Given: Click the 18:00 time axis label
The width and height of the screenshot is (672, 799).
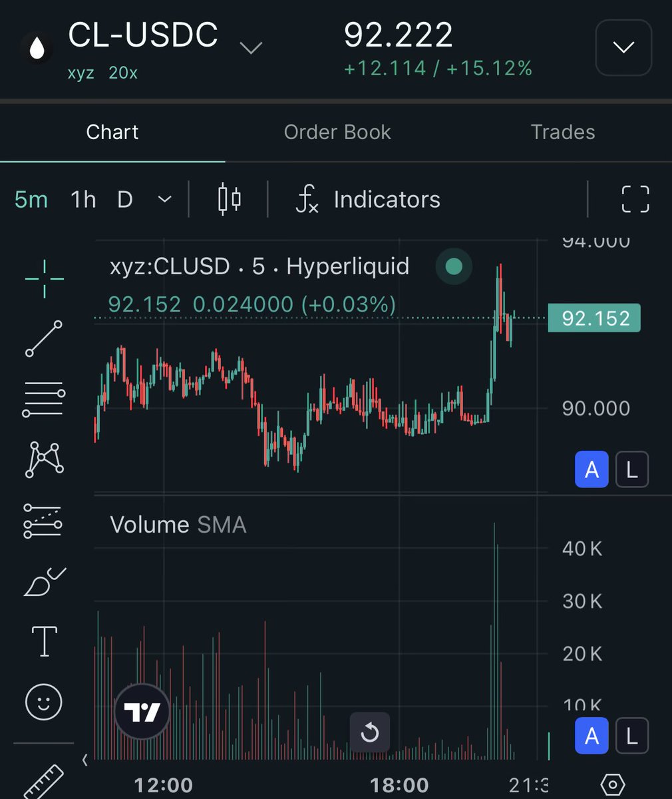Looking at the screenshot, I should [400, 786].
